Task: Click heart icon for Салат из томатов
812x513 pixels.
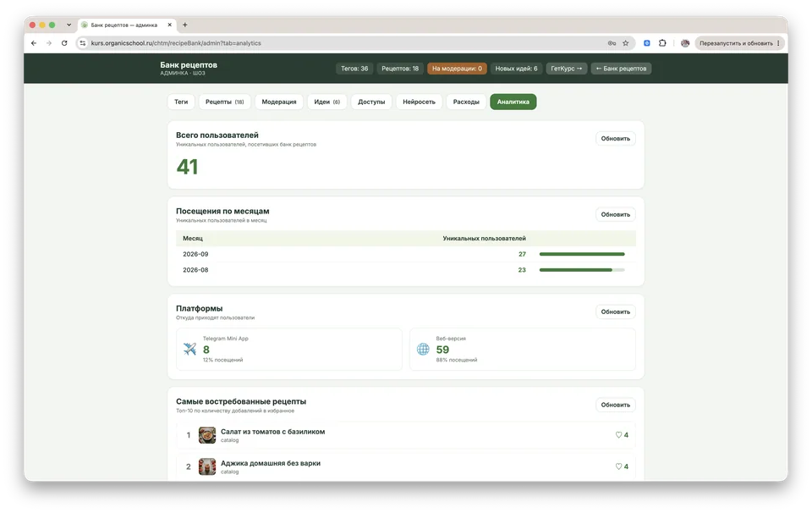Action: [618, 435]
